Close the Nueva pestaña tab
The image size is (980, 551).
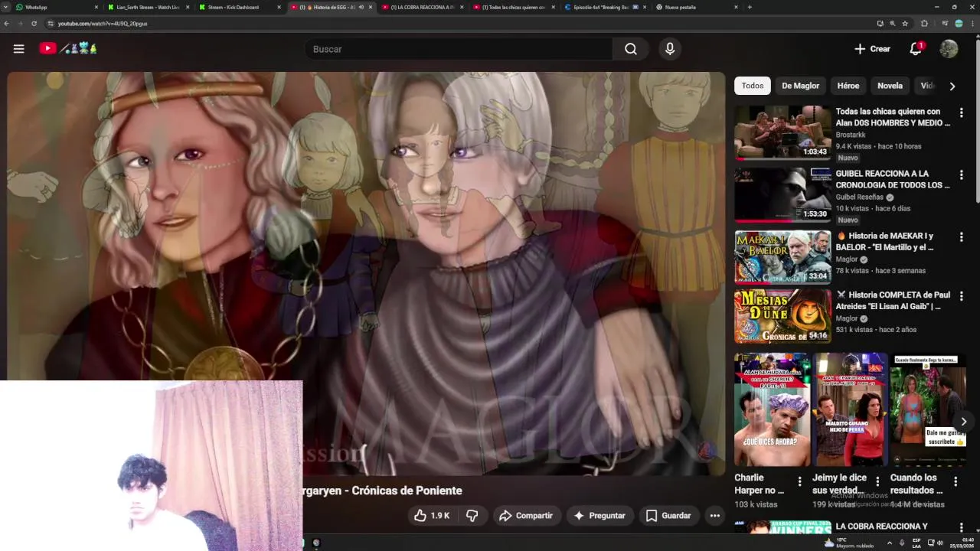pos(737,7)
